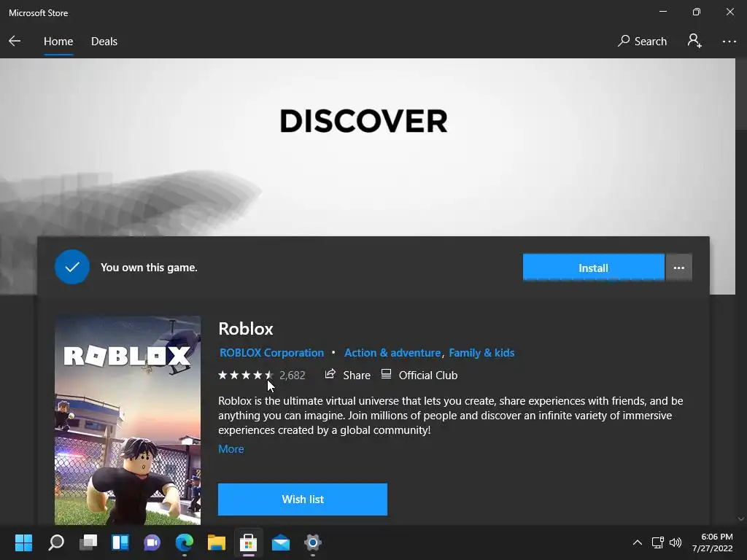Open the Home tab

[x=58, y=42]
